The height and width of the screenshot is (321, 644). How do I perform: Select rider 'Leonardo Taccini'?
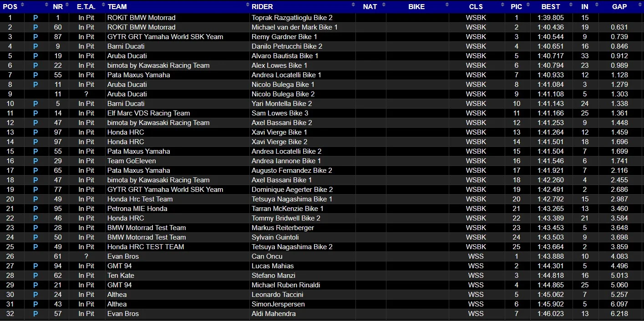278,295
